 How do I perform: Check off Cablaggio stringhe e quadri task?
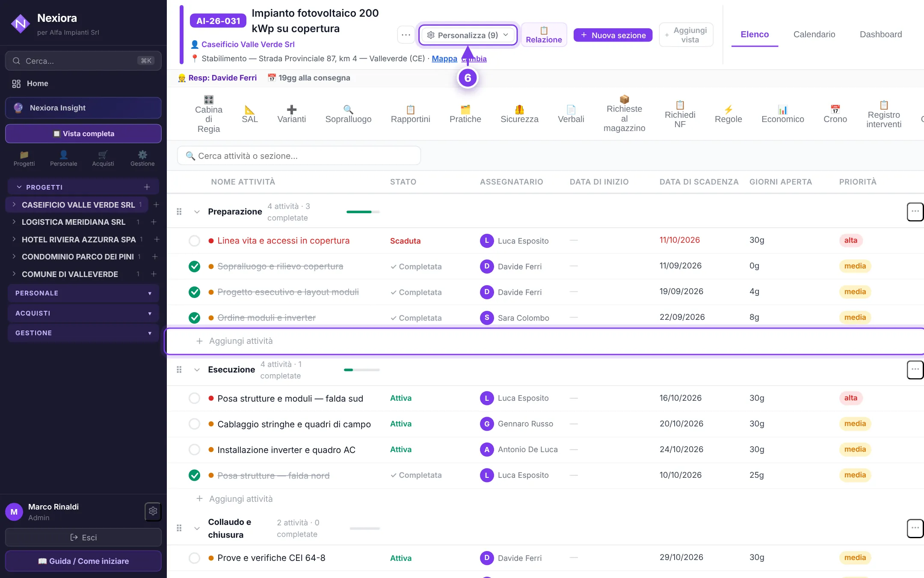pyautogui.click(x=194, y=424)
